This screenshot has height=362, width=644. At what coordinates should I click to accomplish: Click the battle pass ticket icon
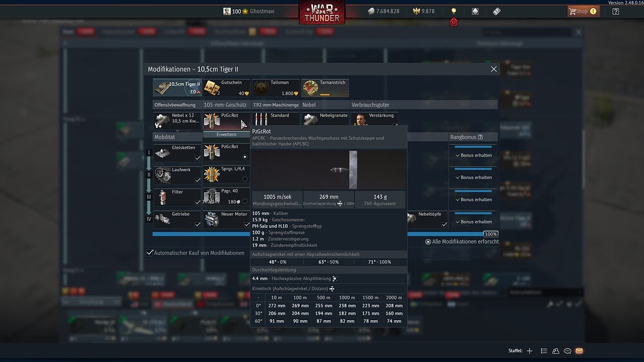click(497, 11)
